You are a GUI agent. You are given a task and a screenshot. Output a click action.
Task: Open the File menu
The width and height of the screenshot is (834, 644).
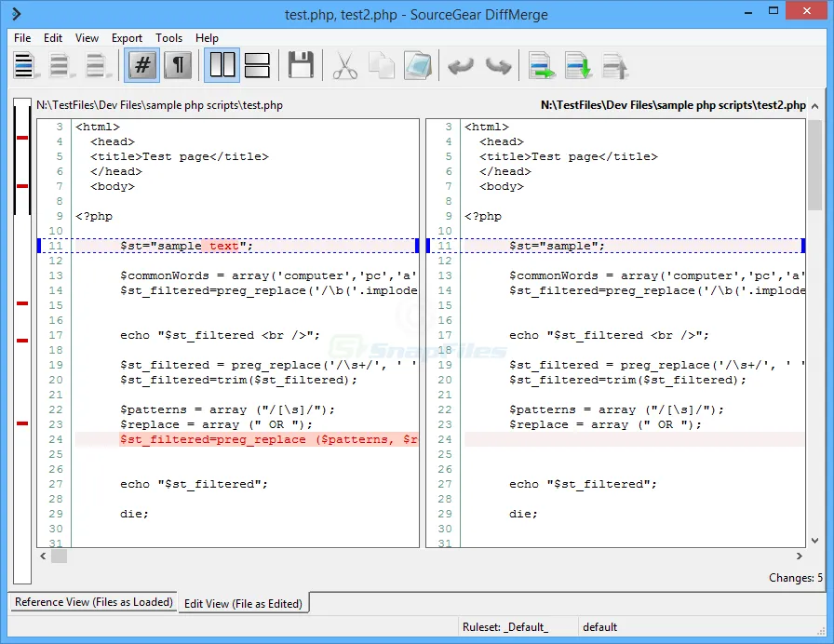(22, 38)
